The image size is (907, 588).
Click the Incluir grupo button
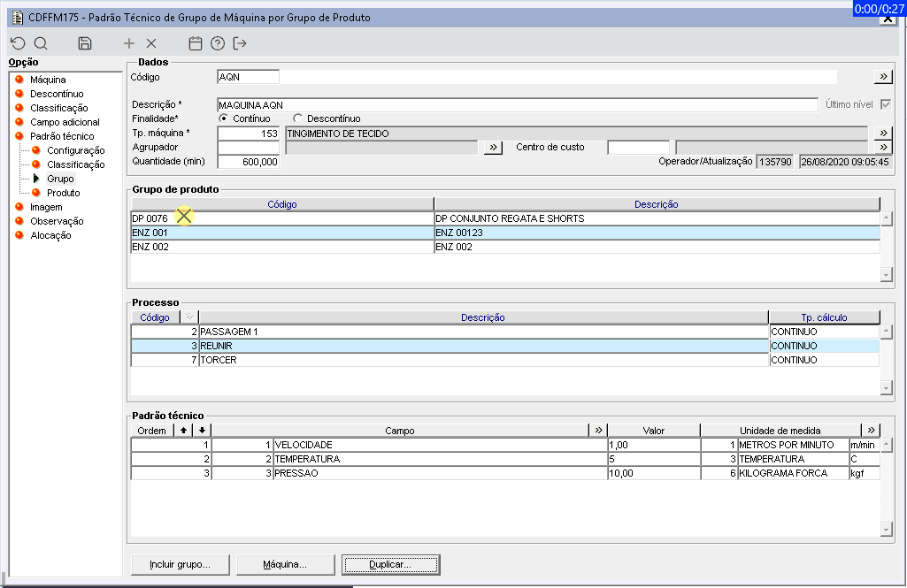pos(181,564)
